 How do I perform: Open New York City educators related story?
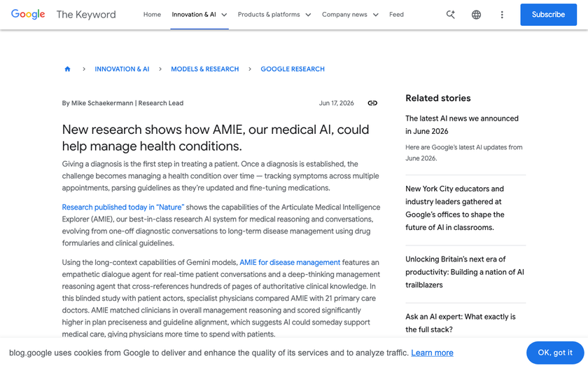coord(455,208)
